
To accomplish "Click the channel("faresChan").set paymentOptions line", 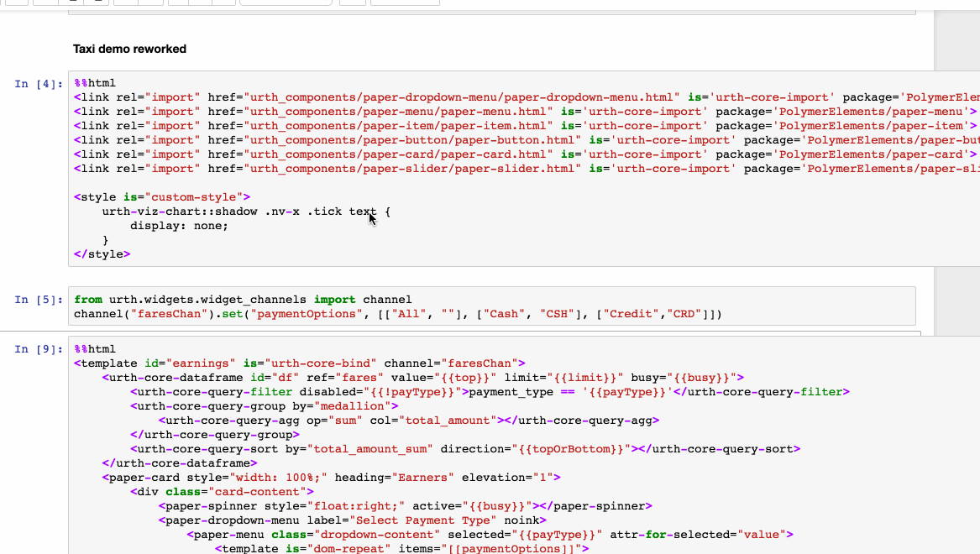I will pyautogui.click(x=398, y=314).
